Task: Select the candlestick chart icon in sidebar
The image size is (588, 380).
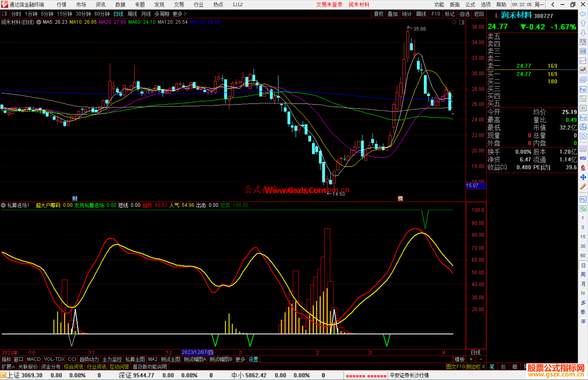Action: (583, 70)
